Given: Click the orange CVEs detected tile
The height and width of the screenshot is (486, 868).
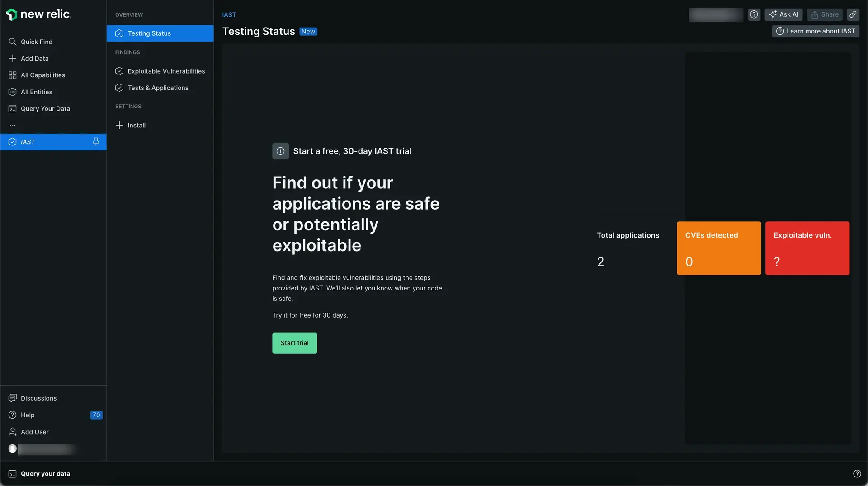Looking at the screenshot, I should [x=718, y=248].
